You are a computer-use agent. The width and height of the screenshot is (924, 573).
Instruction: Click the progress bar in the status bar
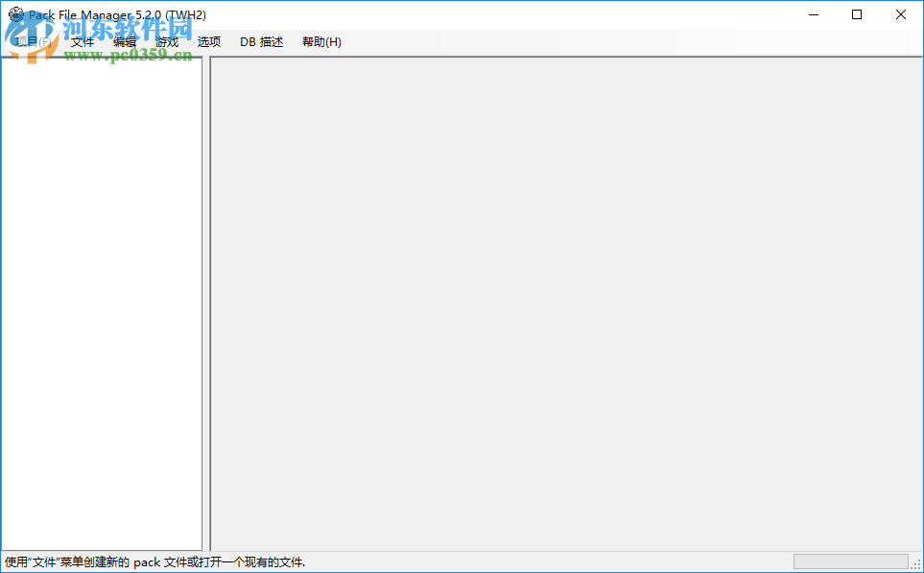point(852,561)
